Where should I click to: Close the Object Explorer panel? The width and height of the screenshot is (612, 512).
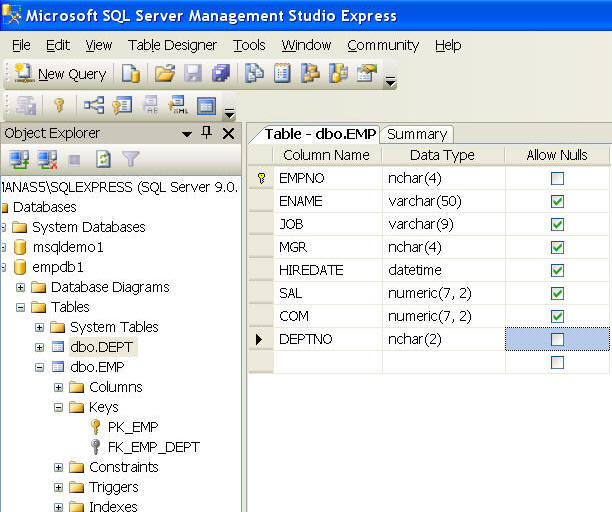(x=228, y=133)
